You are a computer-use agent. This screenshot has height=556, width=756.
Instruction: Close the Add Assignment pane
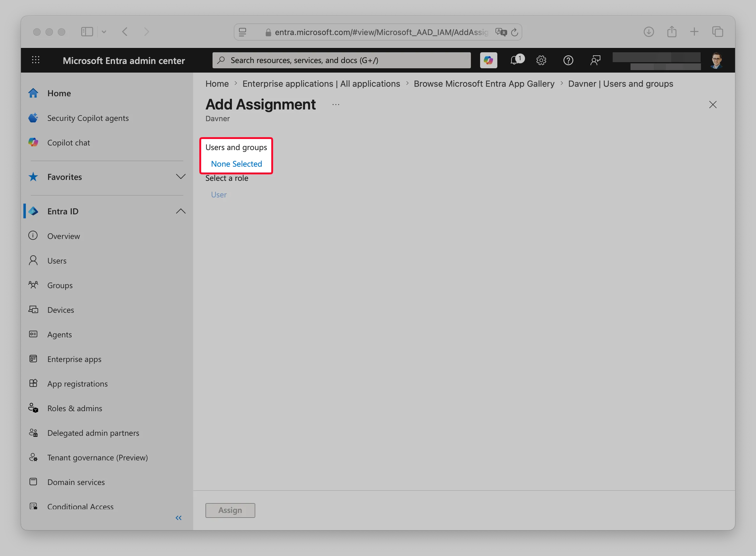click(713, 105)
